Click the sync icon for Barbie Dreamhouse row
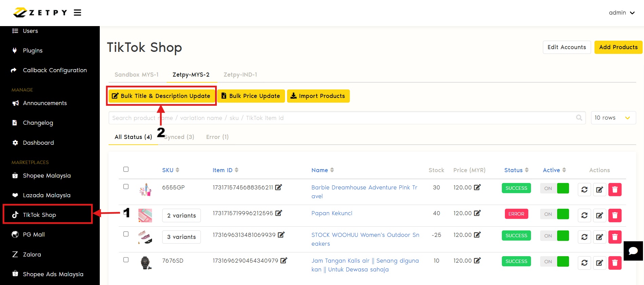Viewport: 644px width, 285px height. [x=584, y=189]
